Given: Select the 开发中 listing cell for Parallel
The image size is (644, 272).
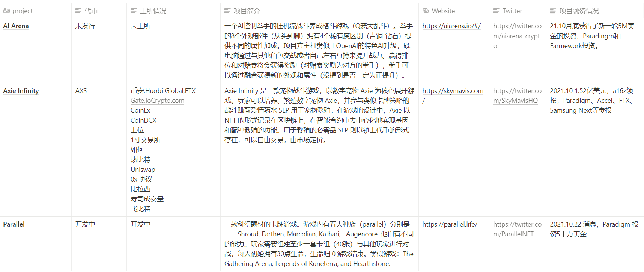Looking at the screenshot, I should click(x=173, y=244).
